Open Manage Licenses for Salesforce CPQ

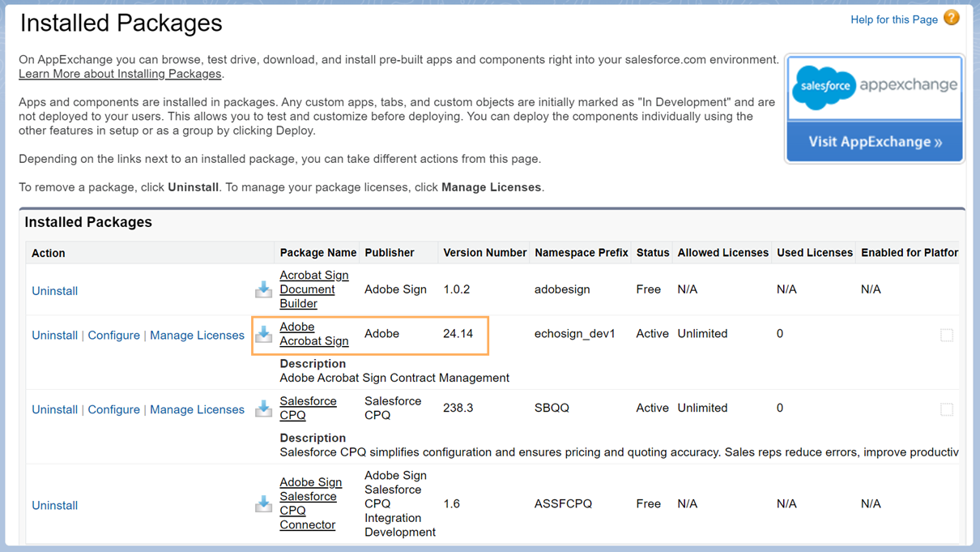[x=197, y=410]
